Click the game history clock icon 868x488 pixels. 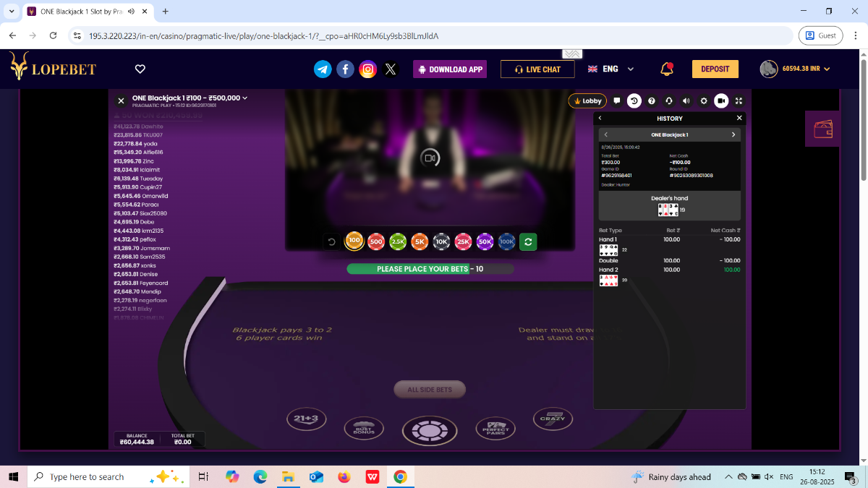tap(634, 101)
